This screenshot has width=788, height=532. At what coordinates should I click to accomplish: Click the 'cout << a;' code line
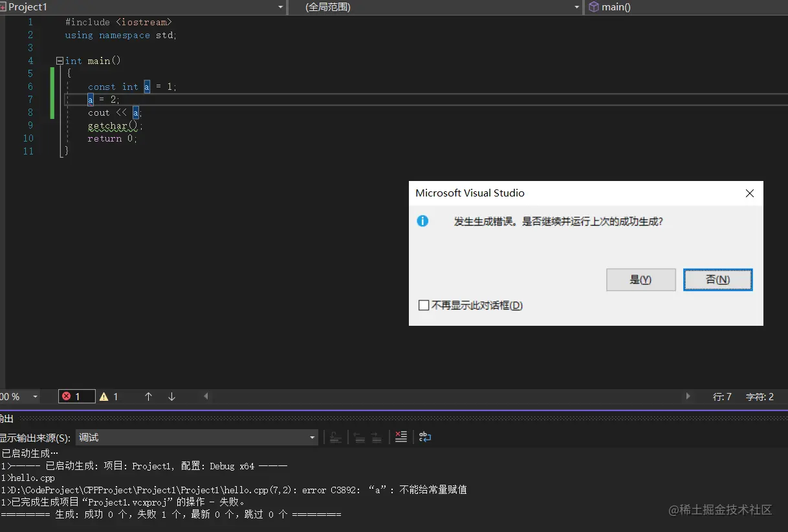115,112
